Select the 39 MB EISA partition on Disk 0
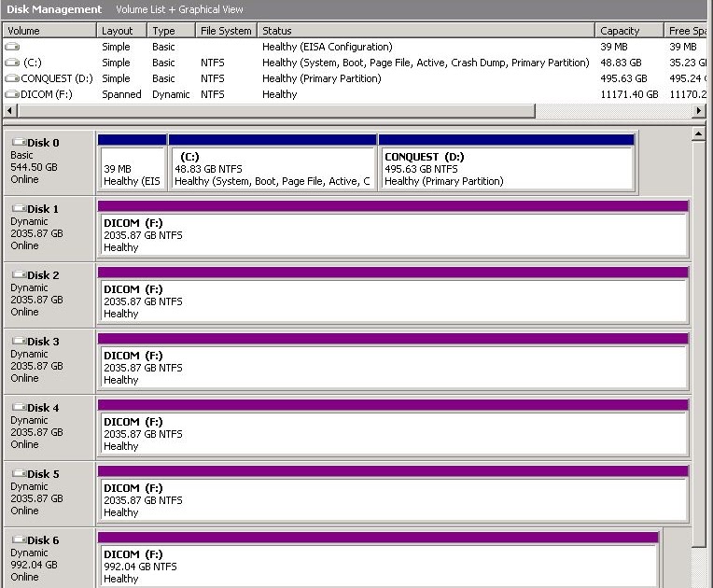Viewport: 713px width, 588px height. point(132,162)
